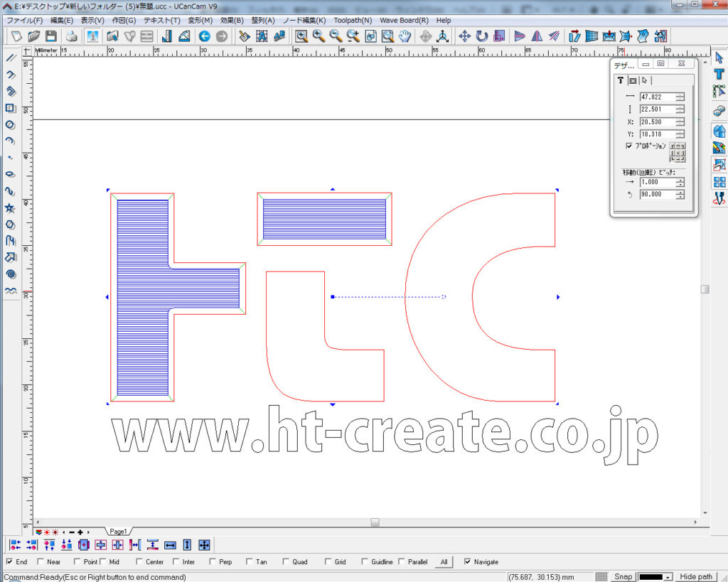Open the Toolpath(N) menu
The height and width of the screenshot is (582, 728).
pos(353,21)
